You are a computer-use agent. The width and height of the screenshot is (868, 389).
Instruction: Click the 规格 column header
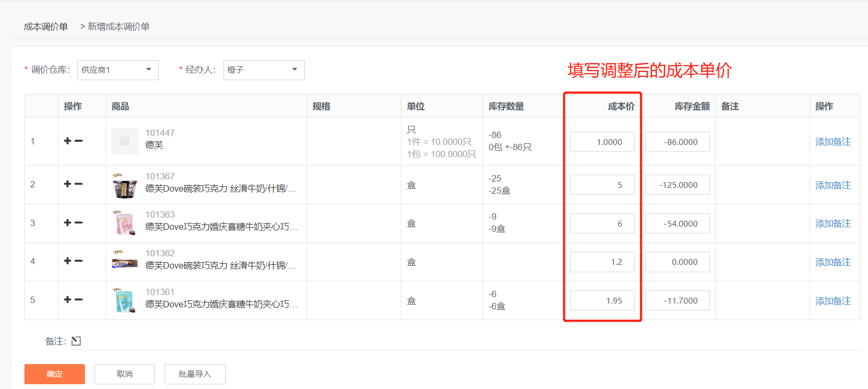[x=322, y=106]
